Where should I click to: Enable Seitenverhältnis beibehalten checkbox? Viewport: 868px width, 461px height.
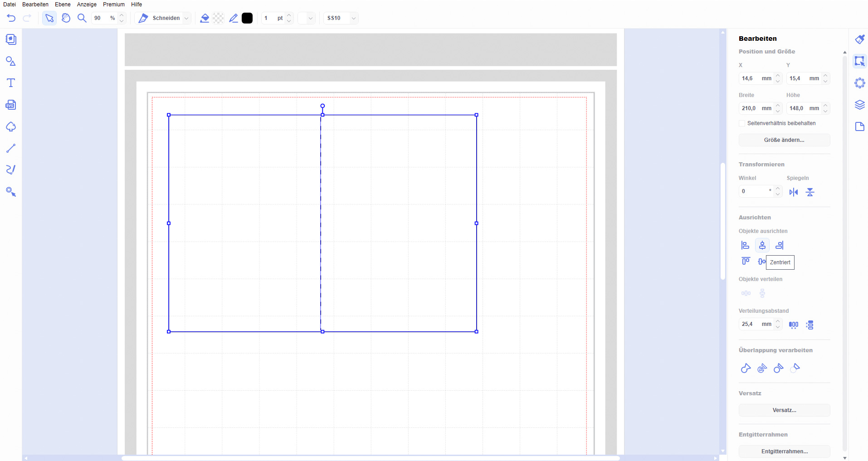tap(742, 123)
